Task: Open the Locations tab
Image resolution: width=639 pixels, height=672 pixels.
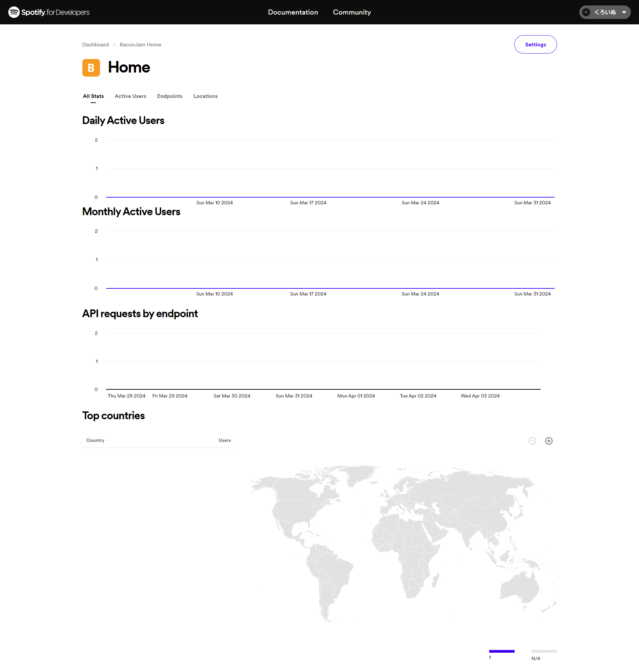Action: (x=205, y=96)
